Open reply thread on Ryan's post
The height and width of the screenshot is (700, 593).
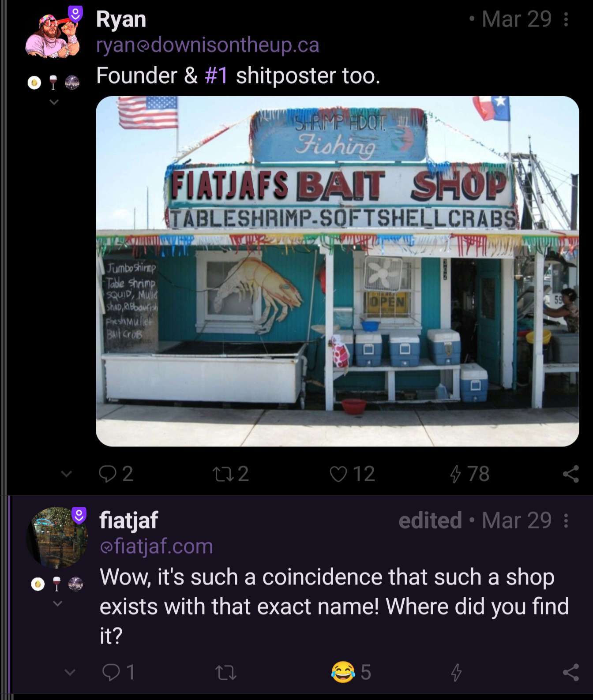click(116, 474)
